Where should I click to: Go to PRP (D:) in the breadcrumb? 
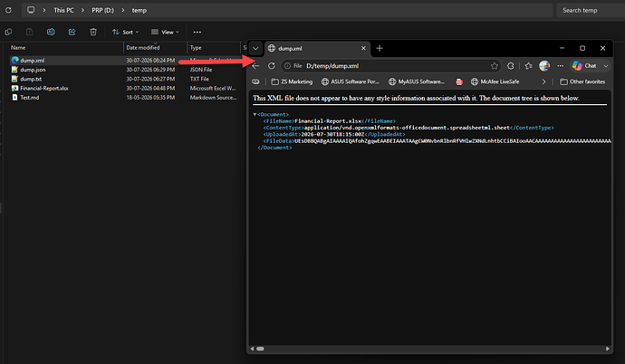click(x=103, y=10)
